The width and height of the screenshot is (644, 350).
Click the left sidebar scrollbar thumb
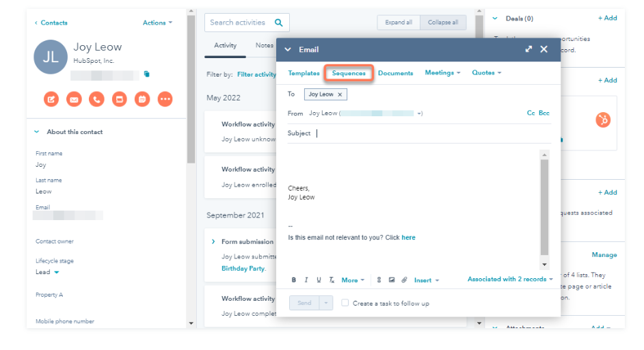(191, 90)
